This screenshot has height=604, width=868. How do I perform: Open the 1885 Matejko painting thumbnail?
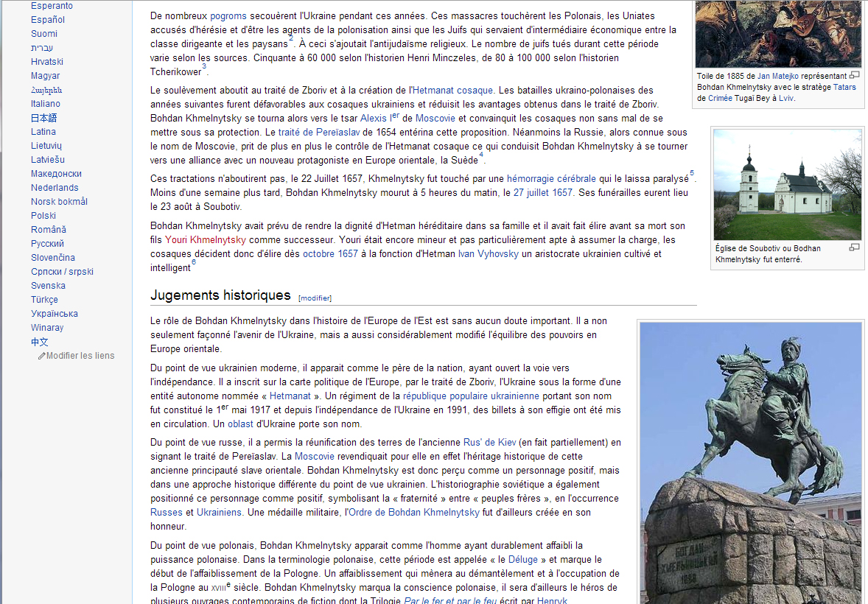(x=778, y=34)
